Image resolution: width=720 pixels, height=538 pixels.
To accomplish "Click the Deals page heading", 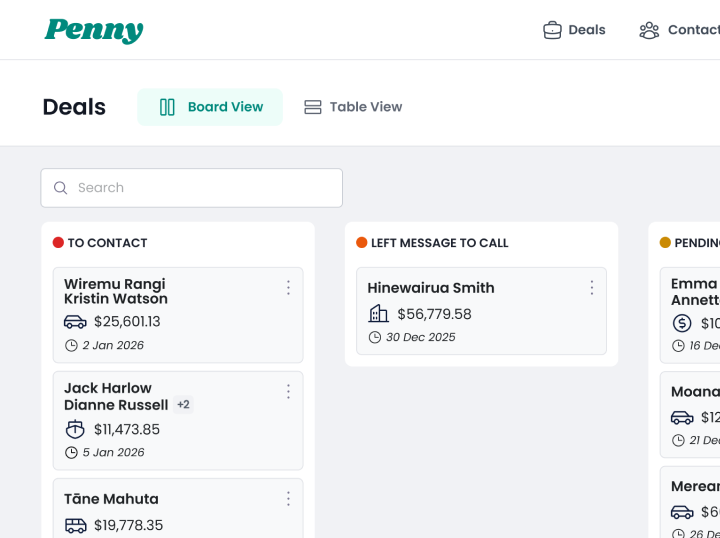I will point(74,107).
